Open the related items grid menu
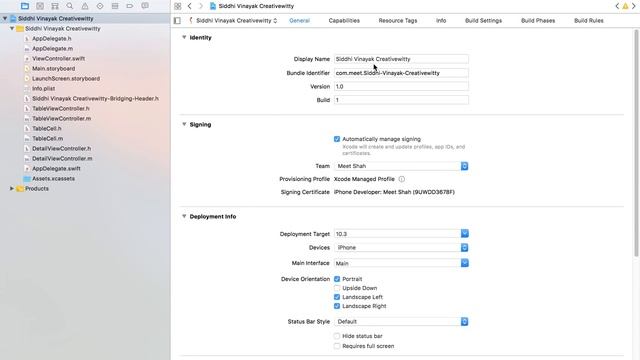The height and width of the screenshot is (360, 640). tap(178, 6)
